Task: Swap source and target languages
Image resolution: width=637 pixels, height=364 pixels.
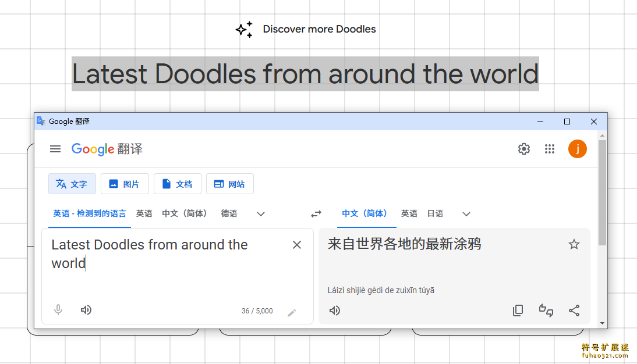Action: pyautogui.click(x=316, y=214)
